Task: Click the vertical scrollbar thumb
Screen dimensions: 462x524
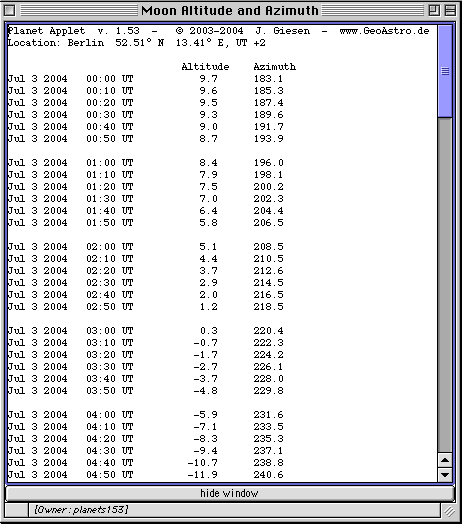Action: click(445, 71)
